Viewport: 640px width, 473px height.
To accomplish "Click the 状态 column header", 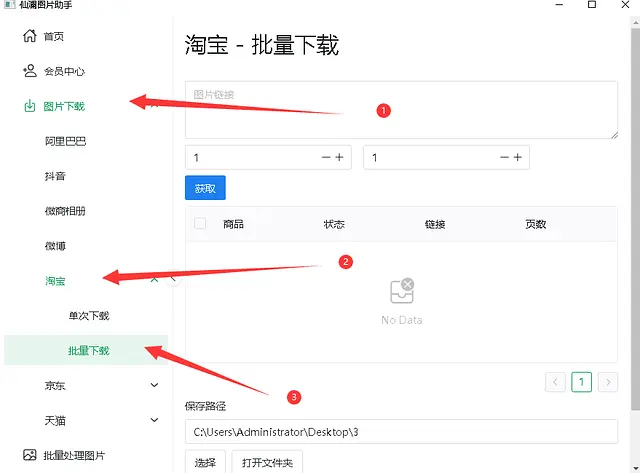I will point(334,224).
